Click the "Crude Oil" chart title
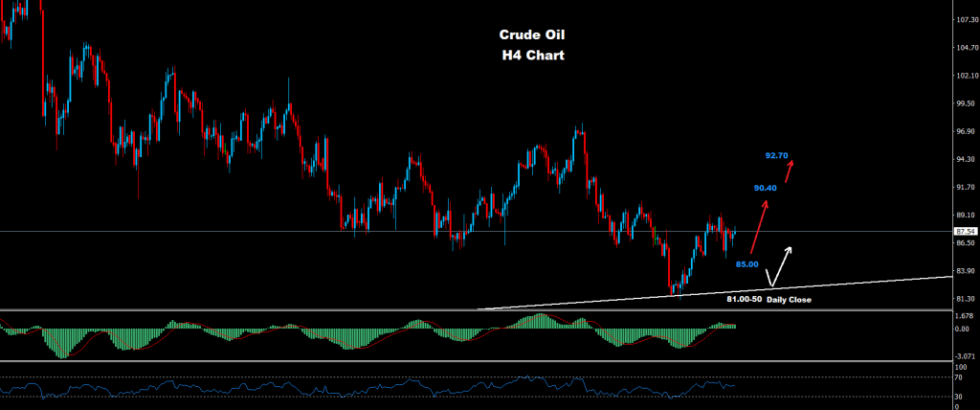 click(532, 35)
